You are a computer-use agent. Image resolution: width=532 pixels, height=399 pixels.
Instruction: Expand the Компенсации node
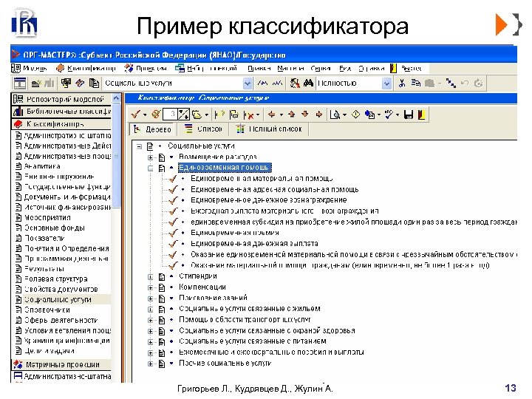click(151, 287)
